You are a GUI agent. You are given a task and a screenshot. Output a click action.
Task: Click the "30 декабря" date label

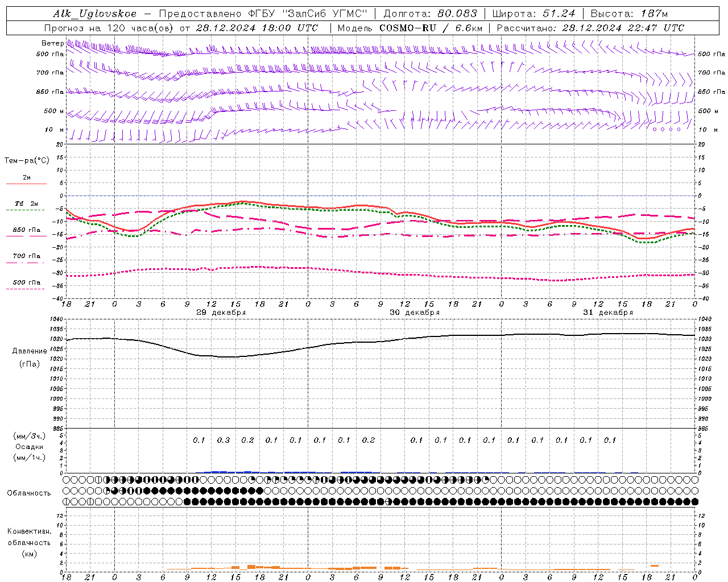pyautogui.click(x=415, y=313)
